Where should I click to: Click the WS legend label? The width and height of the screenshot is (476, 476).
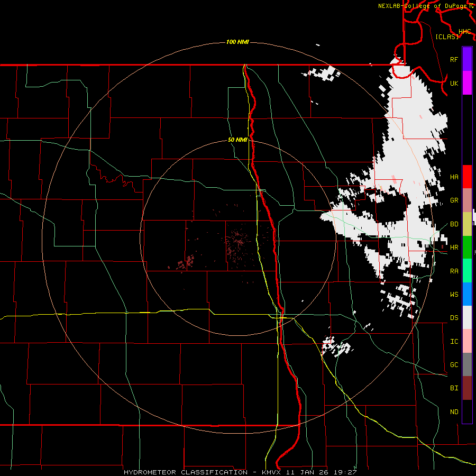tap(454, 295)
